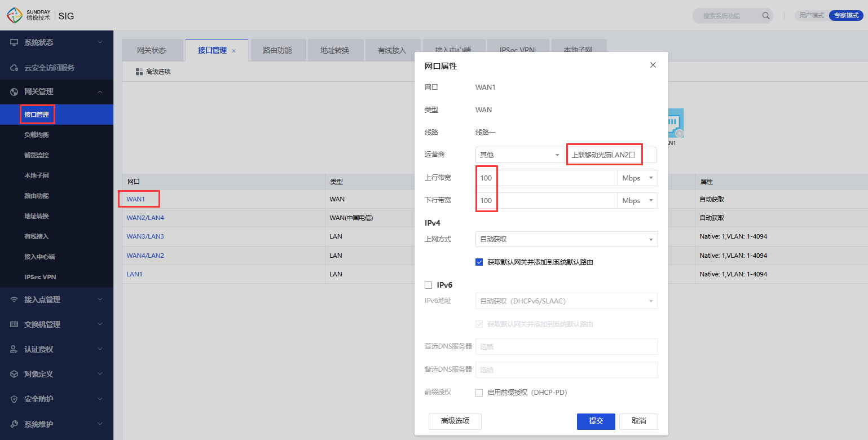Image resolution: width=868 pixels, height=440 pixels.
Task: Click the Sundray logo icon
Action: click(15, 15)
